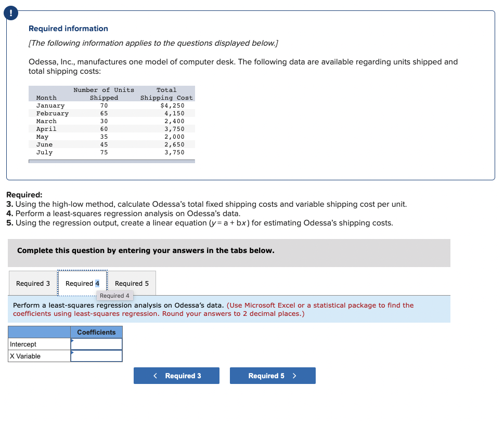Select the Intercept row label
The height and width of the screenshot is (425, 504).
point(24,344)
